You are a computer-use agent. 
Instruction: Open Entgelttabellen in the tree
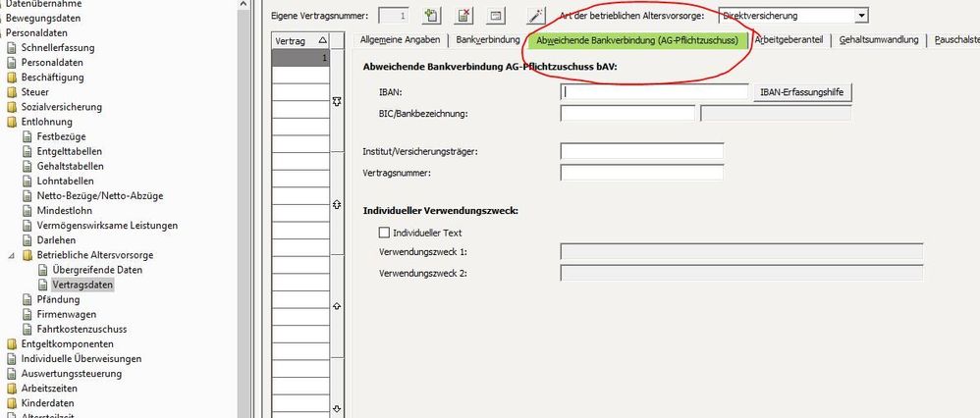[x=70, y=152]
